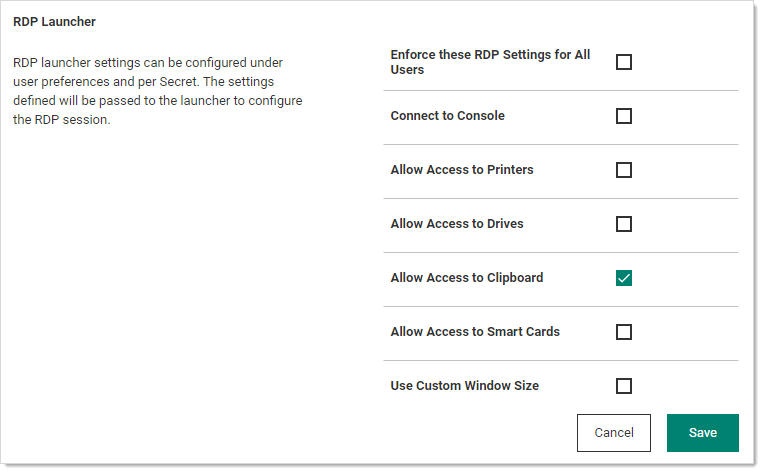Select the Allow Access to Smart Cards label
The width and height of the screenshot is (762, 472).
475,332
